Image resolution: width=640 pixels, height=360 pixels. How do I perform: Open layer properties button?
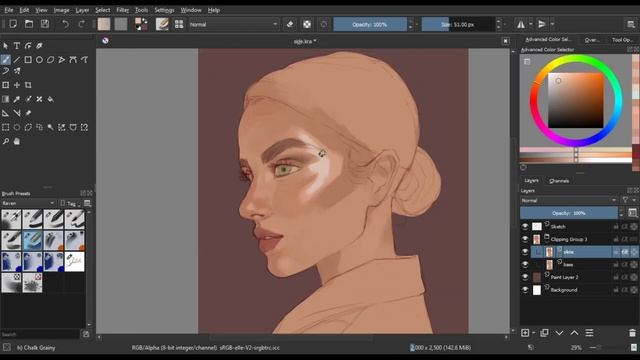[589, 333]
